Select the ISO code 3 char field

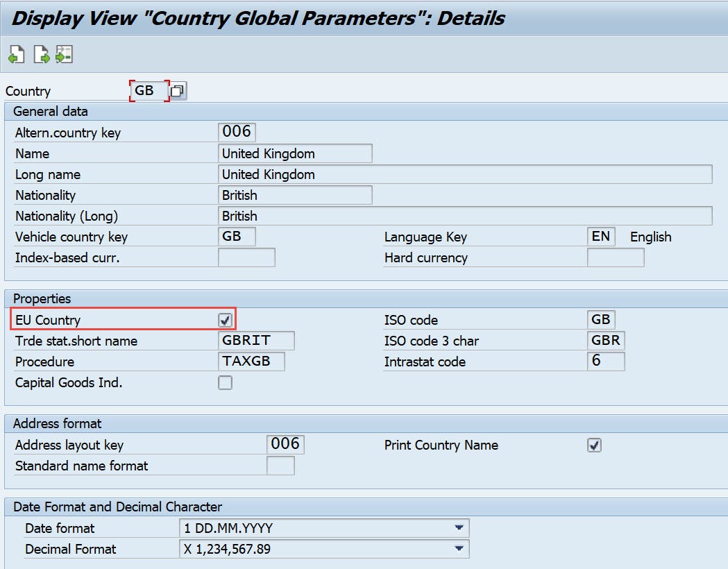606,340
